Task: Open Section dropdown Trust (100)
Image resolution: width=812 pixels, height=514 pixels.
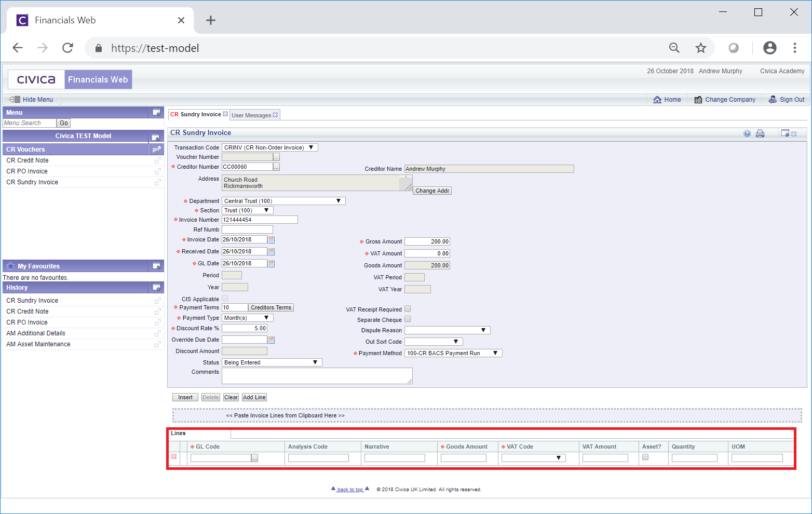Action: (248, 210)
